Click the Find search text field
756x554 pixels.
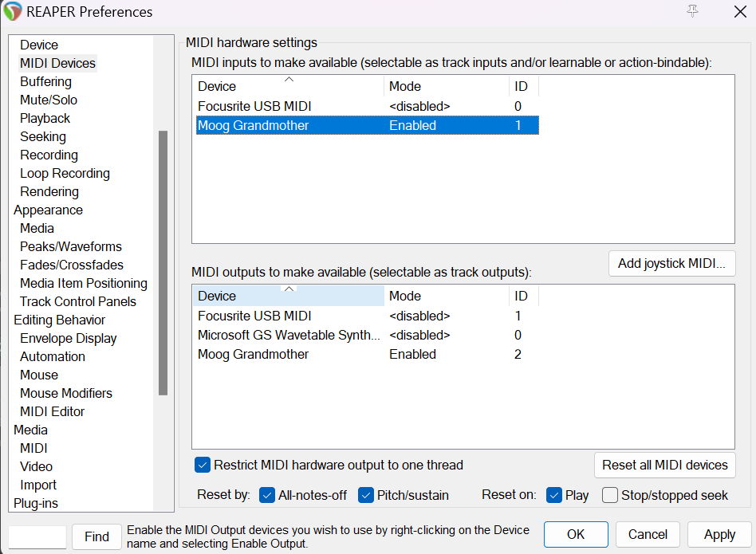37,536
